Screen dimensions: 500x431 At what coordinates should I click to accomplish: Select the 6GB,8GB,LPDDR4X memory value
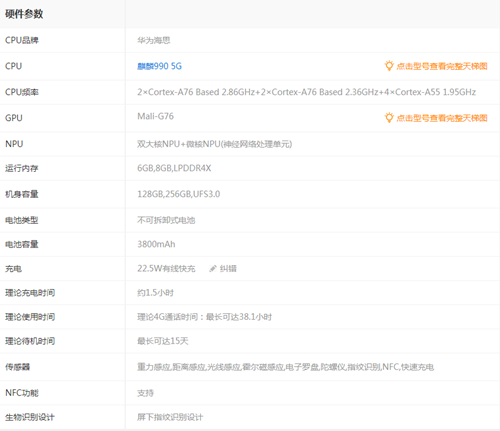click(x=174, y=168)
